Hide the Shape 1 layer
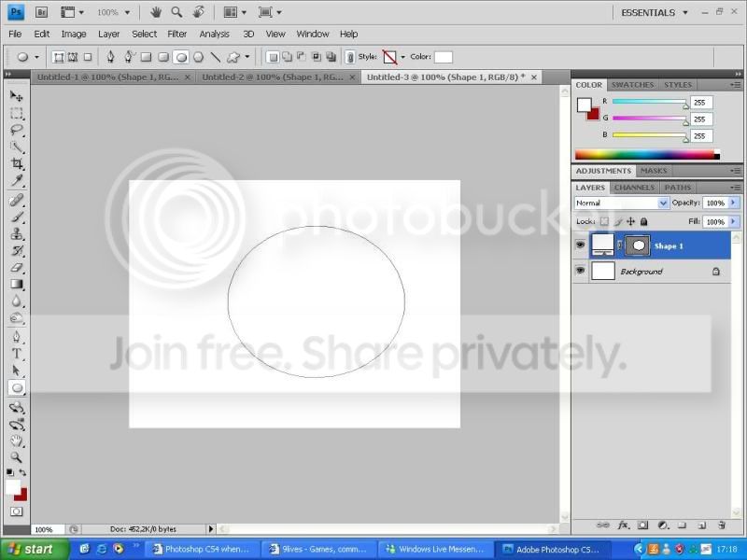This screenshot has width=747, height=560. coord(580,245)
